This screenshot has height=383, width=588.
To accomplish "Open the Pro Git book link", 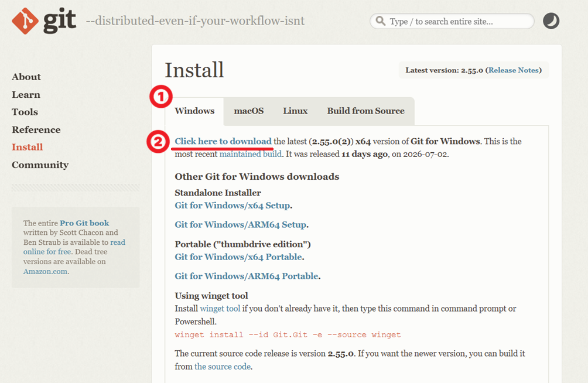I will click(x=84, y=223).
